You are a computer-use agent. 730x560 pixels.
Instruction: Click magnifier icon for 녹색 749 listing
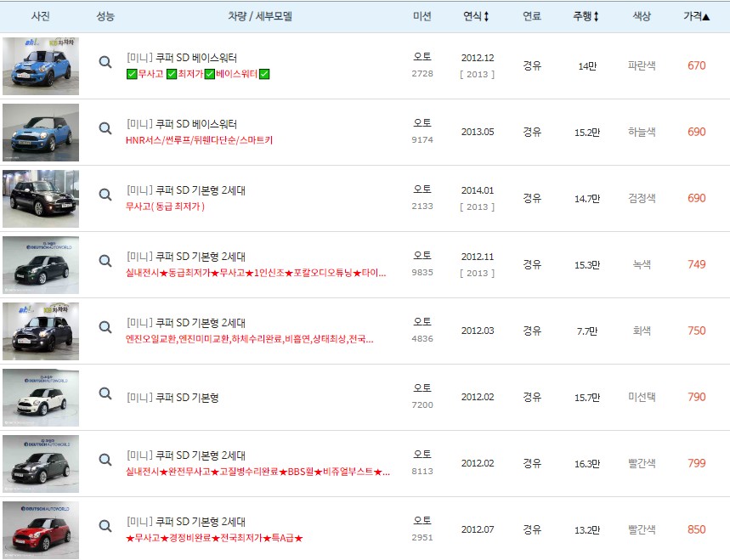tap(105, 261)
